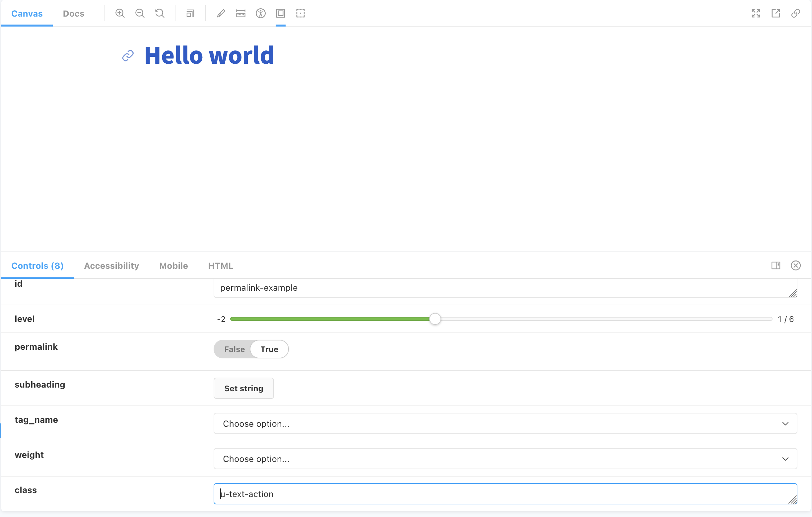Click the zoom in magnifier icon
Screen dimensions: 812x517
click(120, 14)
